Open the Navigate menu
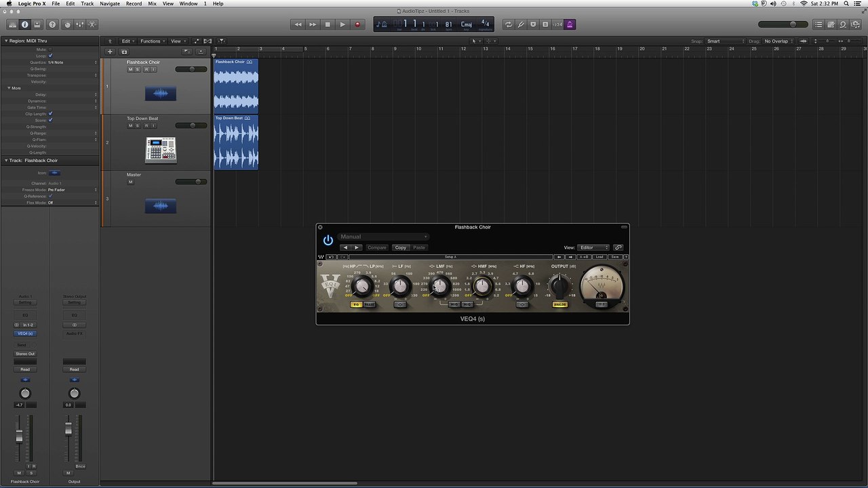Image resolution: width=868 pixels, height=488 pixels. click(110, 3)
